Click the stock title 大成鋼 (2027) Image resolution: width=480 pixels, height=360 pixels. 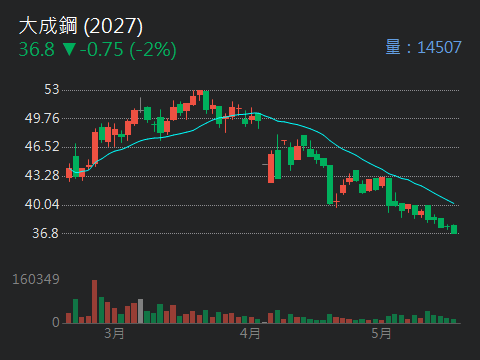[81, 26]
